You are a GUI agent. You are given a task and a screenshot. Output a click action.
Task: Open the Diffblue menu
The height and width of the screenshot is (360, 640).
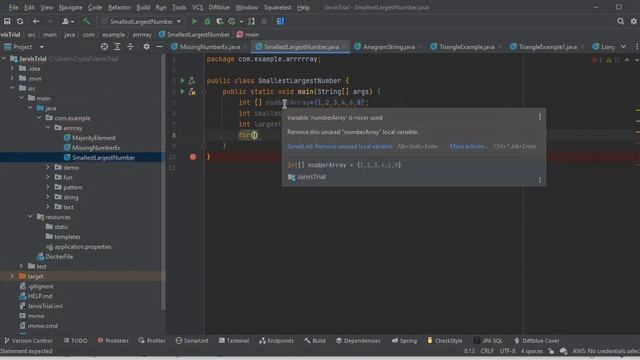[x=219, y=7]
